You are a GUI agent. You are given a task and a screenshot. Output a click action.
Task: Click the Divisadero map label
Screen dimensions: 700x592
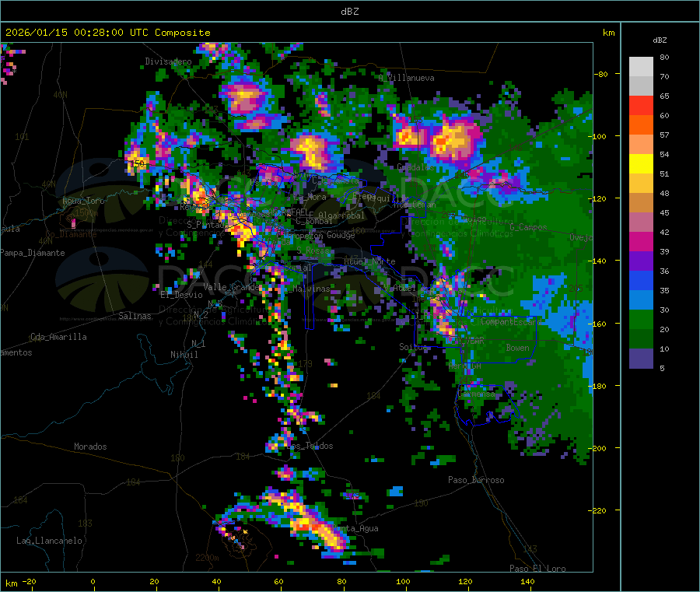coord(168,61)
